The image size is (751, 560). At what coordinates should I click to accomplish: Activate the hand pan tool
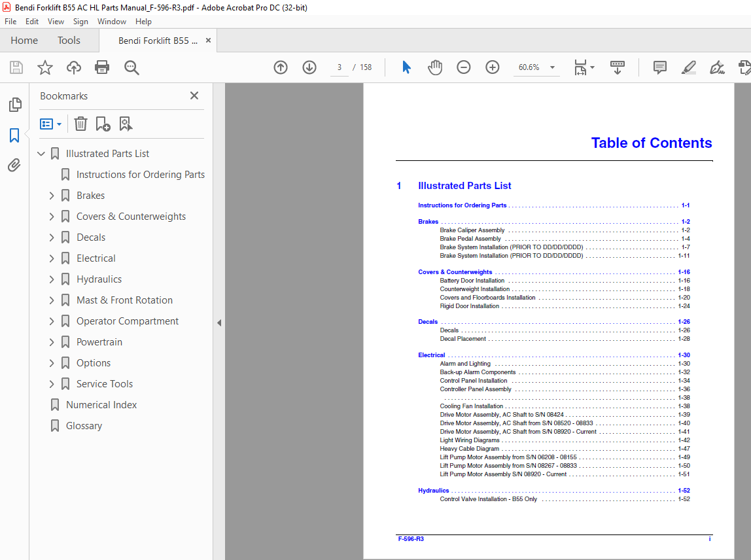pyautogui.click(x=435, y=67)
